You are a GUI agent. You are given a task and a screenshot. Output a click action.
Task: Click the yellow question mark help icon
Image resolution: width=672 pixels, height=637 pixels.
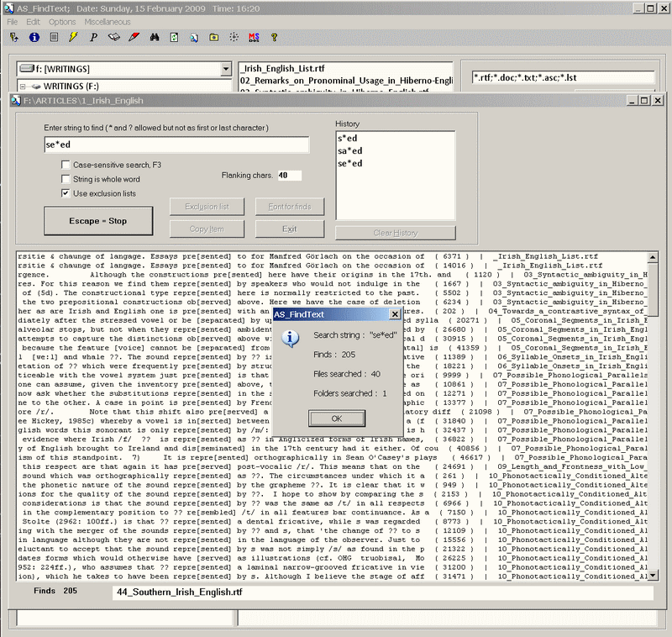[x=273, y=38]
